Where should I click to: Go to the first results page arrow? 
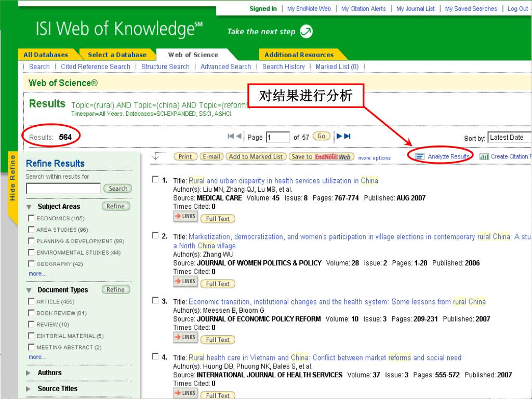tap(231, 136)
